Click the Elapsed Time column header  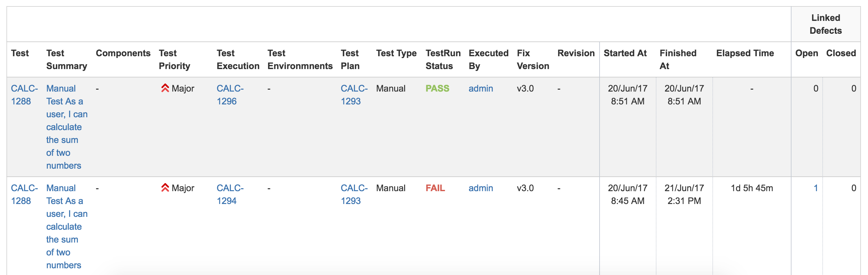coord(745,53)
